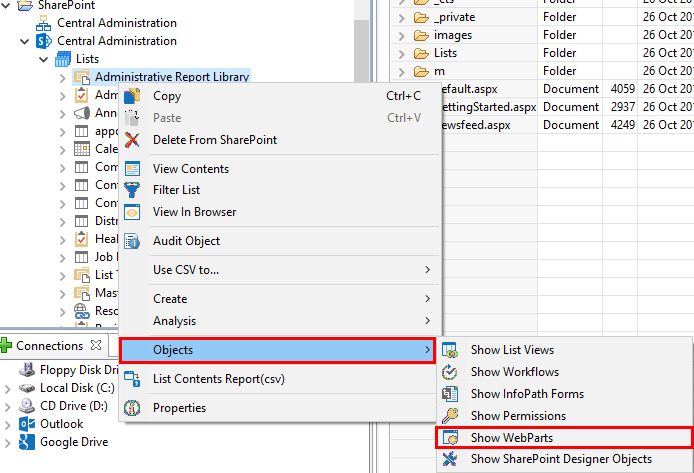Click the Copy icon in context menu
This screenshot has width=694, height=473.
(x=132, y=97)
